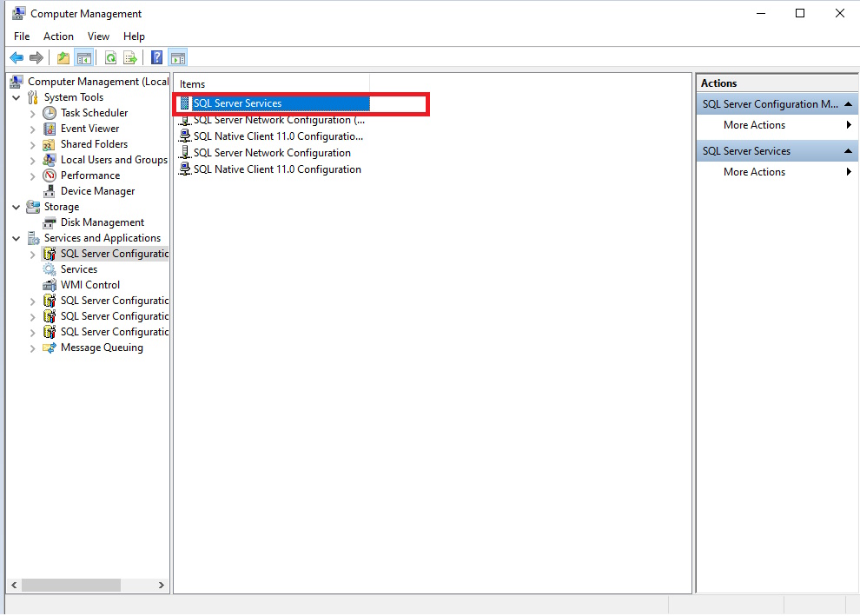
Task: Open the View menu
Action: 98,36
